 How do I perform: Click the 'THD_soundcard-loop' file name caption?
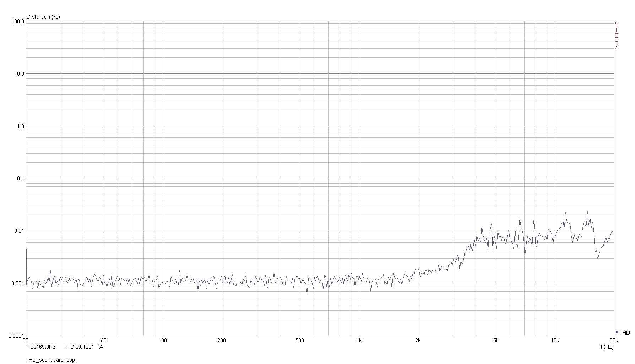point(50,360)
